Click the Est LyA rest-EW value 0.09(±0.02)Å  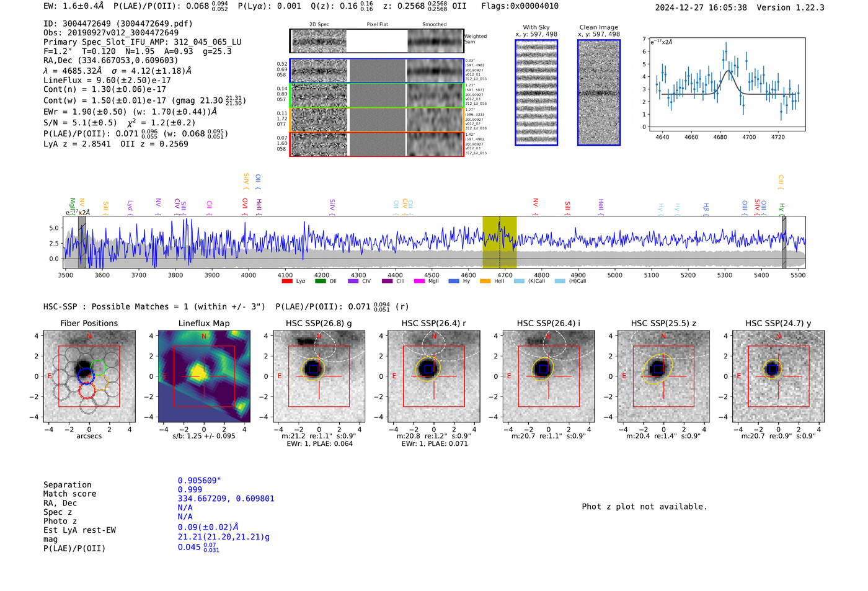point(208,527)
